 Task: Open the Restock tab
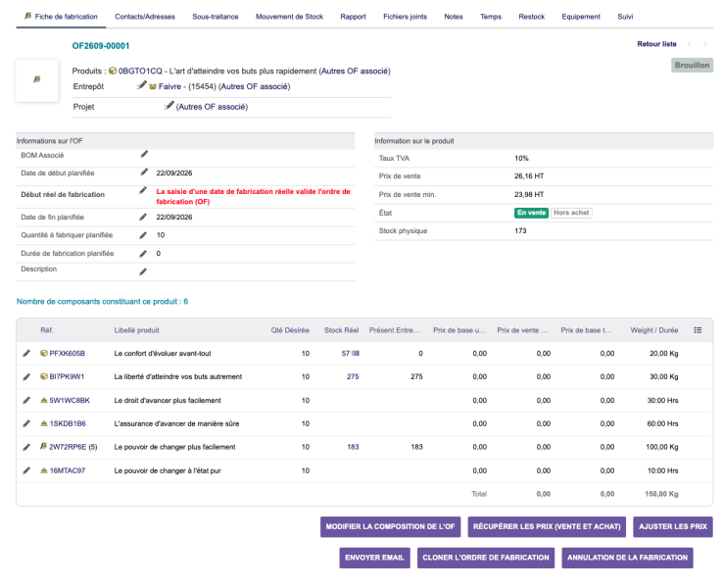(x=531, y=17)
